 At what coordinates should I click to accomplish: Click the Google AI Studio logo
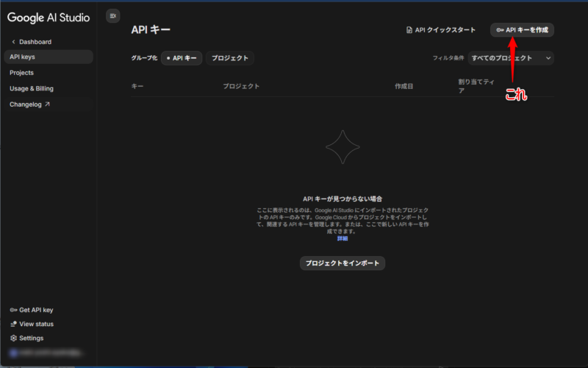click(x=49, y=16)
